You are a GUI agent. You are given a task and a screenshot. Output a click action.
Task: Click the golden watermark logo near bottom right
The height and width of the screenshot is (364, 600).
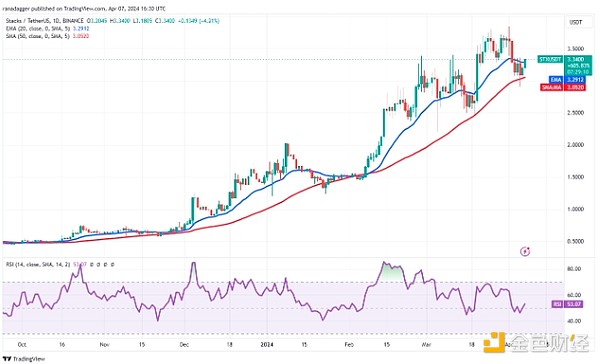point(536,343)
